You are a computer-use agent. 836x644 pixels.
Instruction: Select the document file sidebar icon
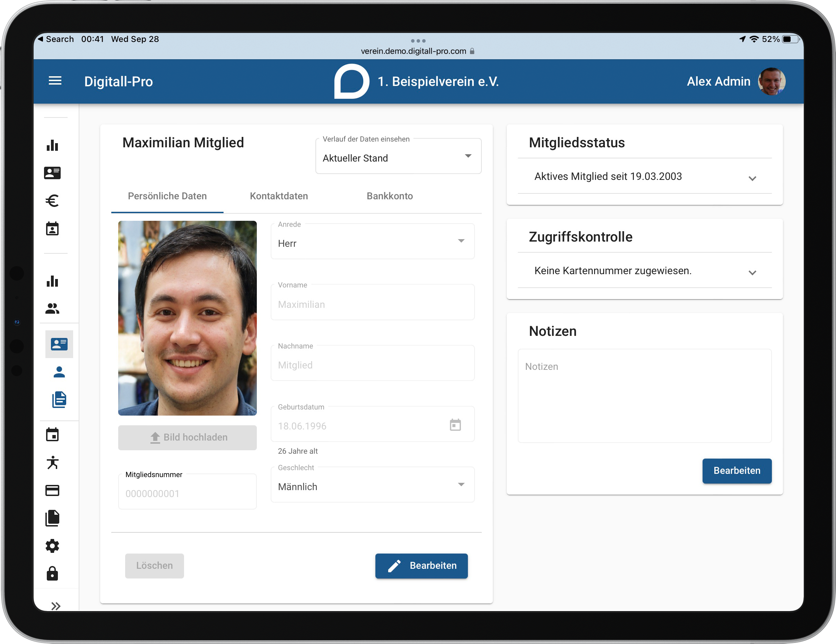[x=59, y=400]
